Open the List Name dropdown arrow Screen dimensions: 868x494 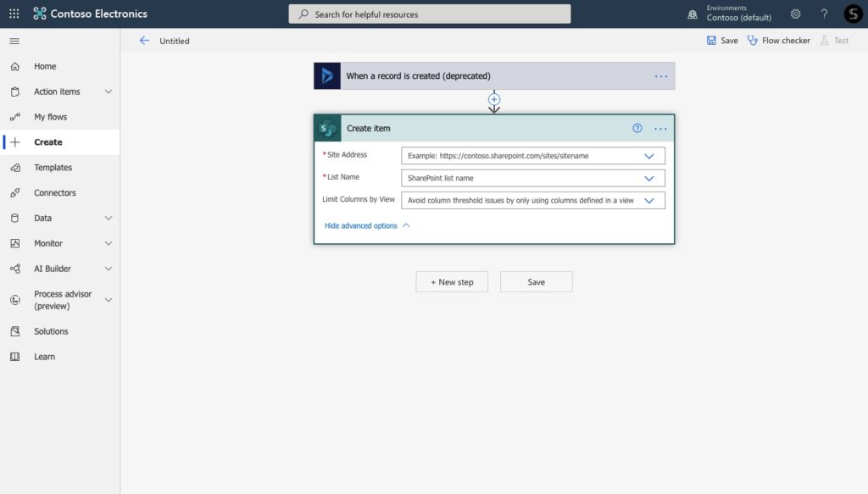click(648, 178)
